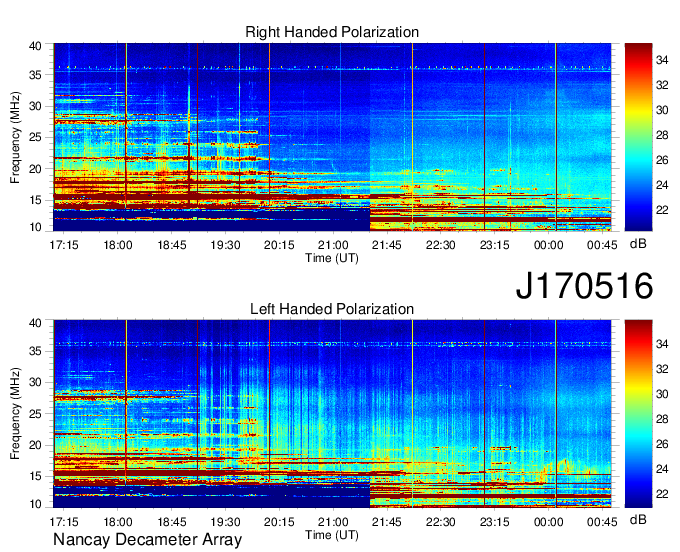Click the 22:30 time tick of Left Handed plot
Viewport: 680px width, 552px height.
click(x=441, y=522)
